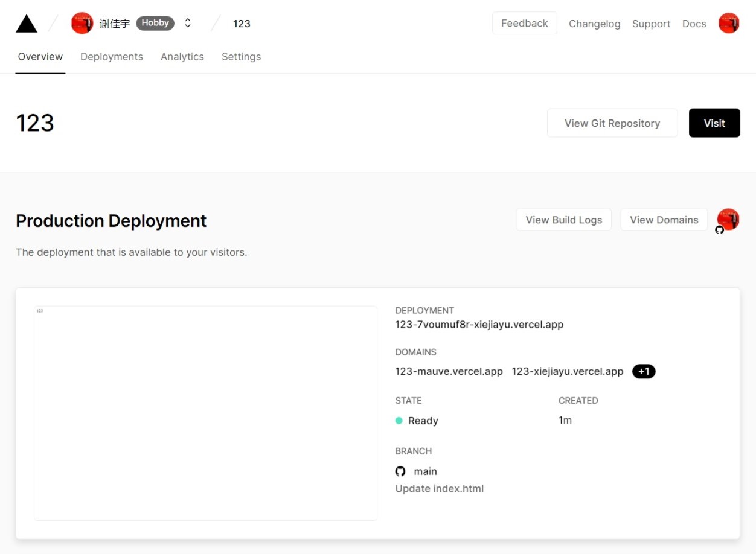Expand the team scope switcher chevrons
The width and height of the screenshot is (756, 554).
tap(188, 24)
